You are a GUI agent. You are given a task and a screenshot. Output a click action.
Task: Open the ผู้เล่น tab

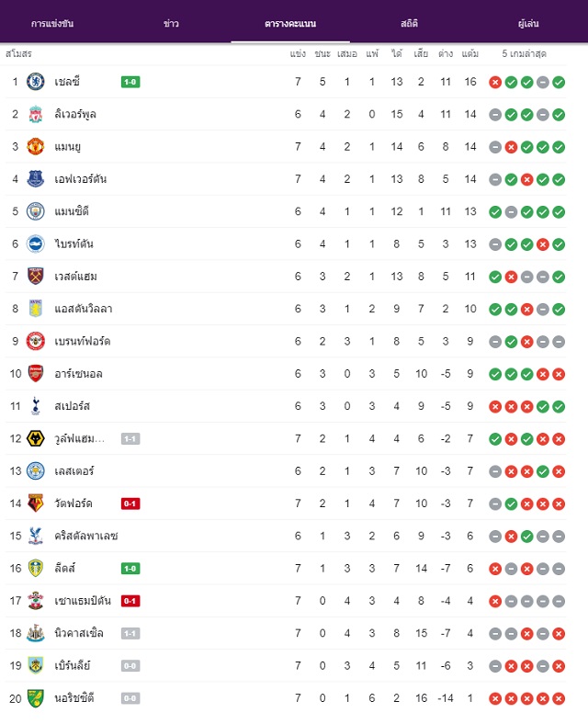click(x=528, y=23)
